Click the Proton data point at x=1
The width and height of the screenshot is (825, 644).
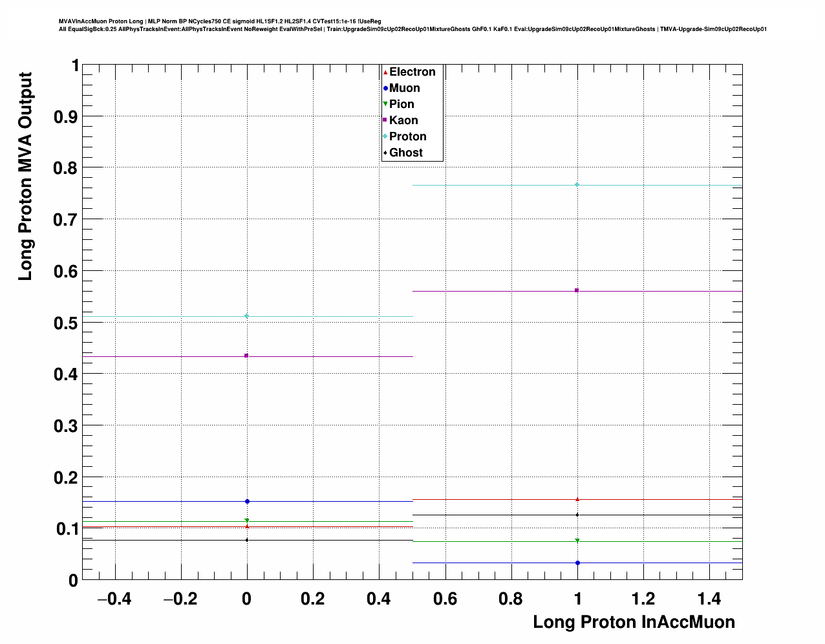[x=577, y=185]
